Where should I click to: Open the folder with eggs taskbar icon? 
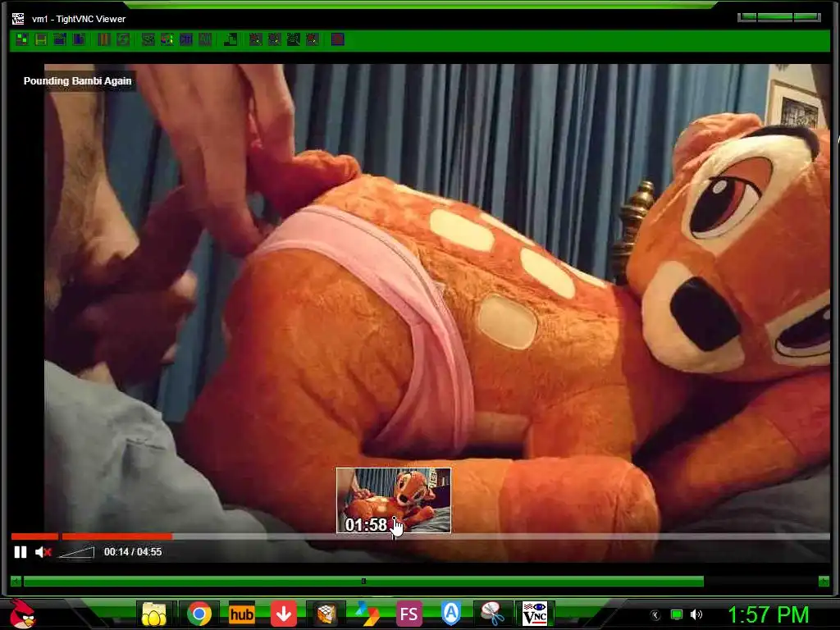coord(153,614)
